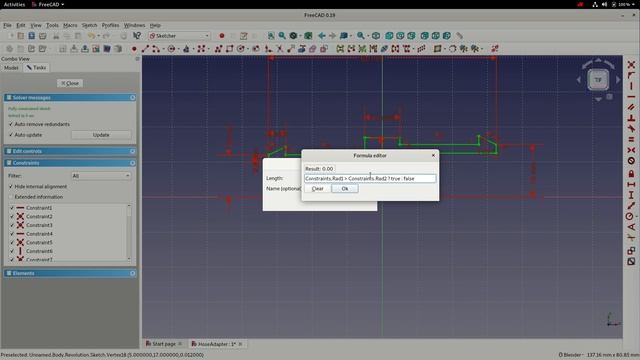Toggle the Constraint3 checkbox
Viewport: 640px width, 360px height.
tap(12, 225)
